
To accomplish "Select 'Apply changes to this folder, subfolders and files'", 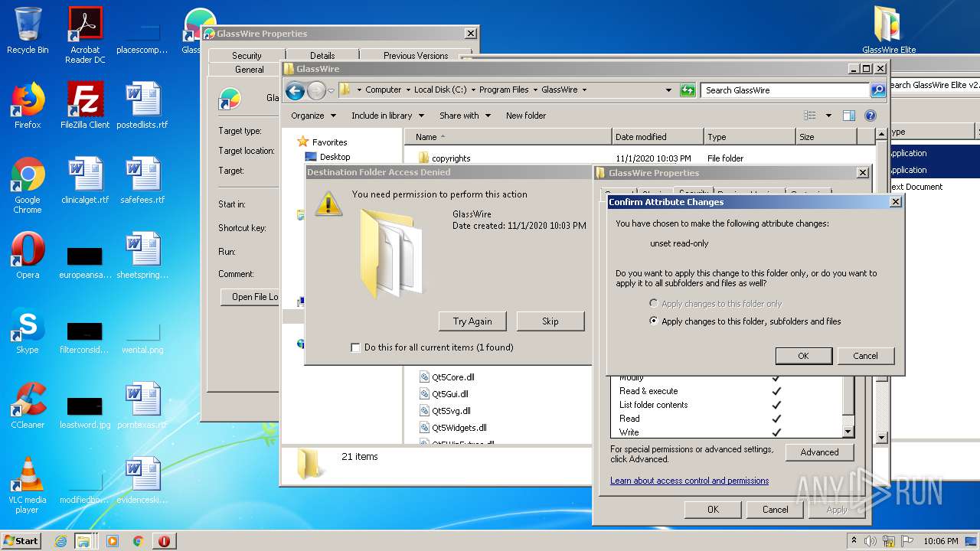I will click(x=653, y=321).
